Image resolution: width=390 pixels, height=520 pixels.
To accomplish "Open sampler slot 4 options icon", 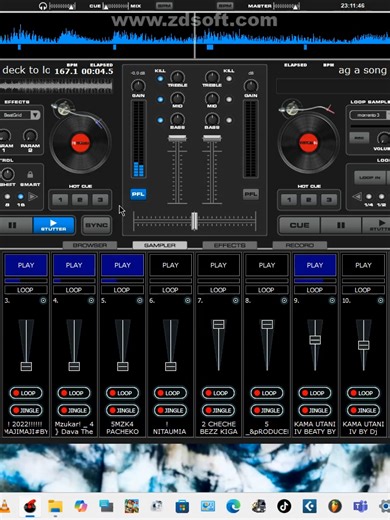I will pyautogui.click(x=91, y=301).
